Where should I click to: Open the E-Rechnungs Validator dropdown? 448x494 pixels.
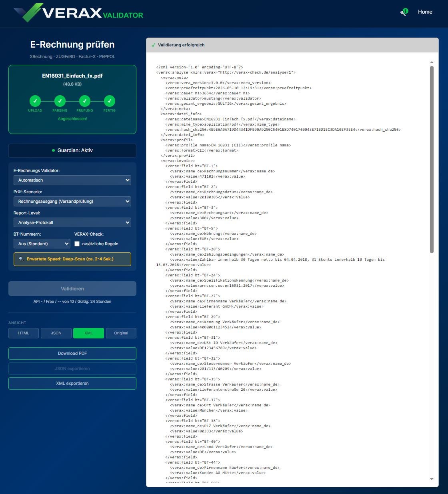[x=72, y=180]
